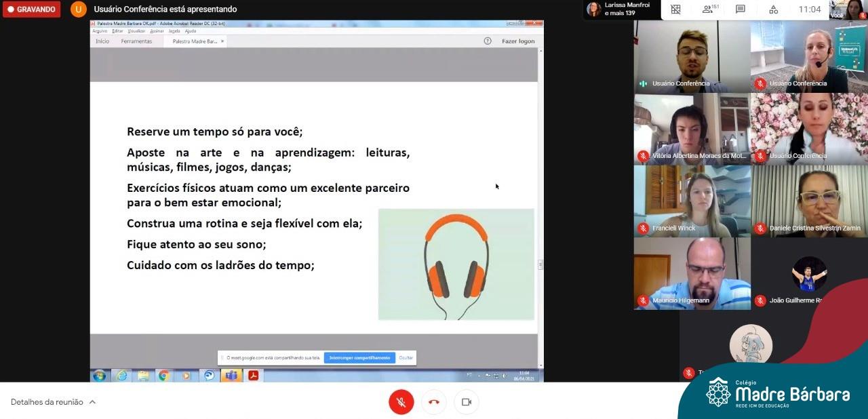
Task: Open the chat messages panel
Action: point(741,9)
